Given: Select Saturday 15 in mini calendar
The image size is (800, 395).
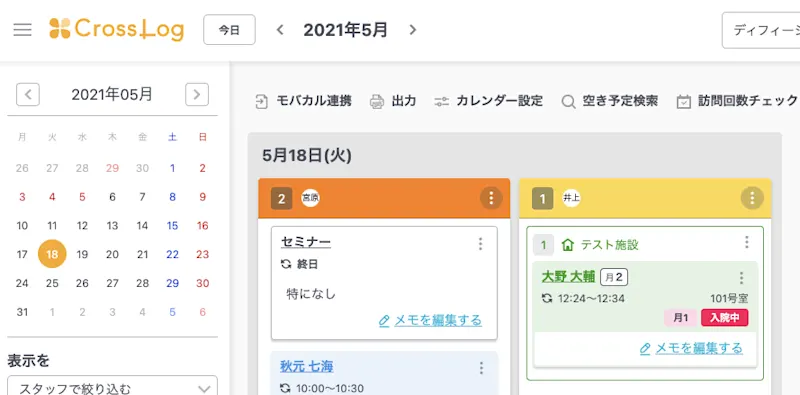Looking at the screenshot, I should 172,226.
